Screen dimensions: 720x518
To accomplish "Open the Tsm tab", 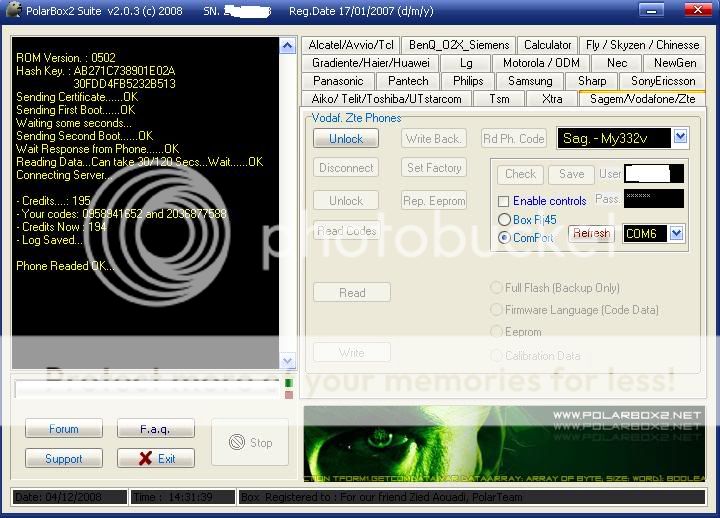I will [499, 99].
